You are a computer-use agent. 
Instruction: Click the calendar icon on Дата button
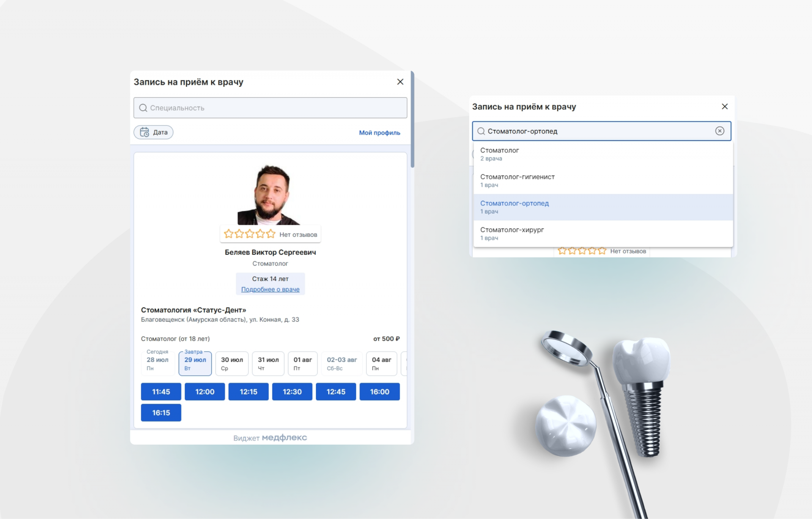coord(145,132)
